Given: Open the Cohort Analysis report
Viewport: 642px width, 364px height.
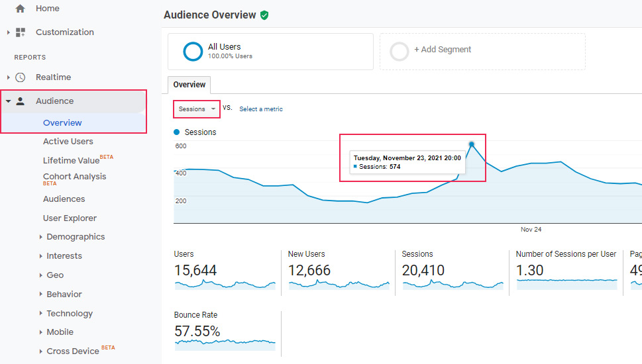Looking at the screenshot, I should (74, 176).
